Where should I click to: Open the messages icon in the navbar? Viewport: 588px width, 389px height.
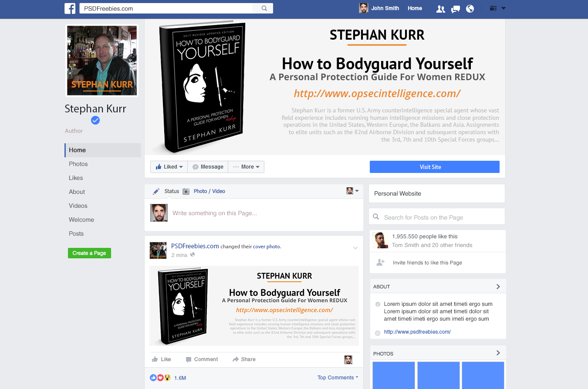pyautogui.click(x=455, y=8)
